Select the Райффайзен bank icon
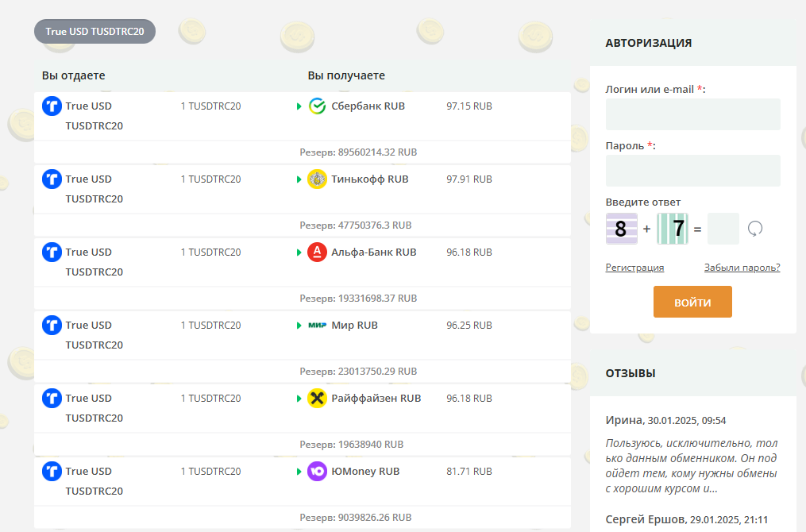Screen dimensions: 806x532 click(317, 398)
